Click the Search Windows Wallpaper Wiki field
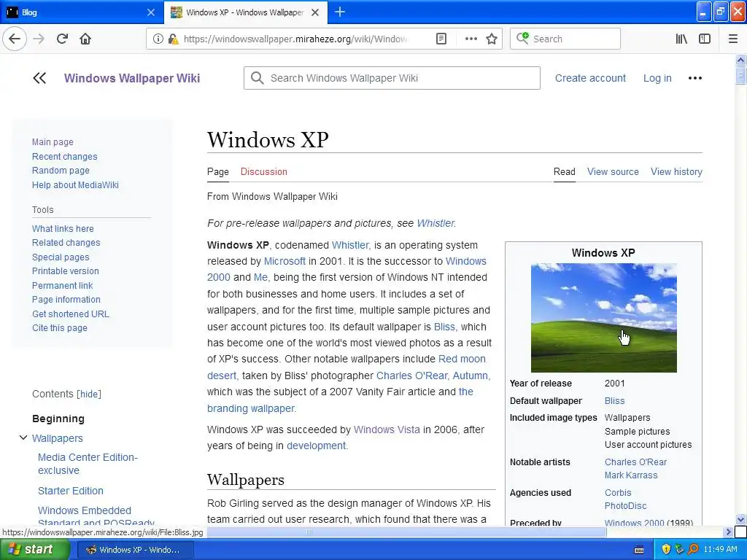 (x=392, y=78)
